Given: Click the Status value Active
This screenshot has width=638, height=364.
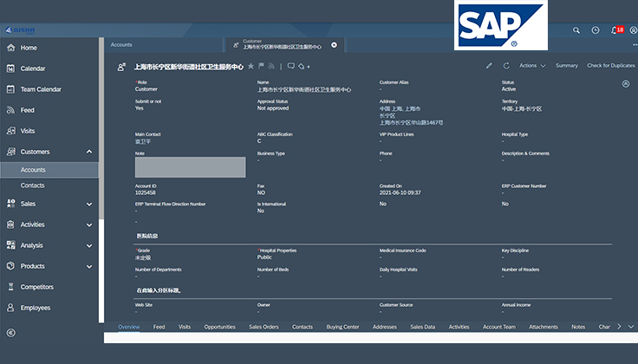Looking at the screenshot, I should click(509, 89).
